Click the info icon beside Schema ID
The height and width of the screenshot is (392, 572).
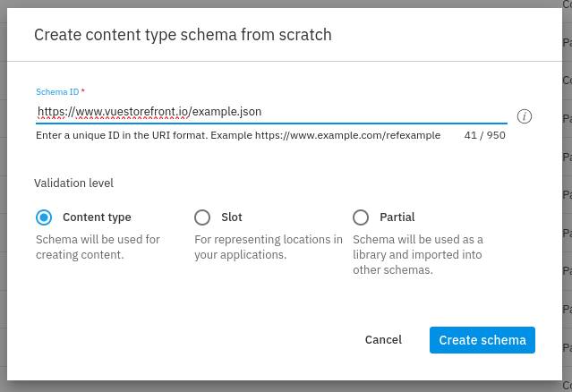pos(525,116)
